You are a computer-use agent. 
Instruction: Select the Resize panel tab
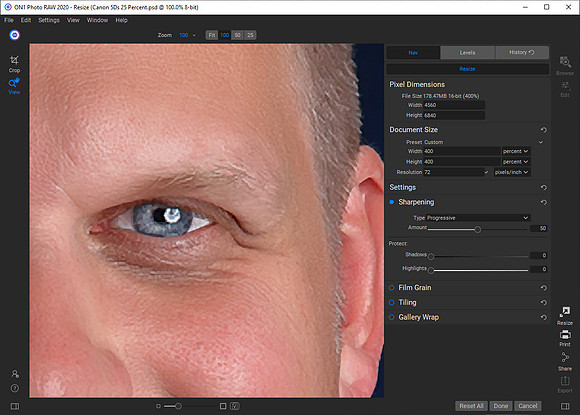pyautogui.click(x=467, y=69)
